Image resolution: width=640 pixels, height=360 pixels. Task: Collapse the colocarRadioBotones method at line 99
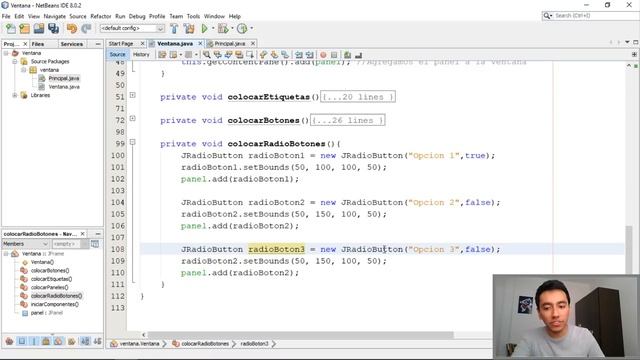pos(133,142)
